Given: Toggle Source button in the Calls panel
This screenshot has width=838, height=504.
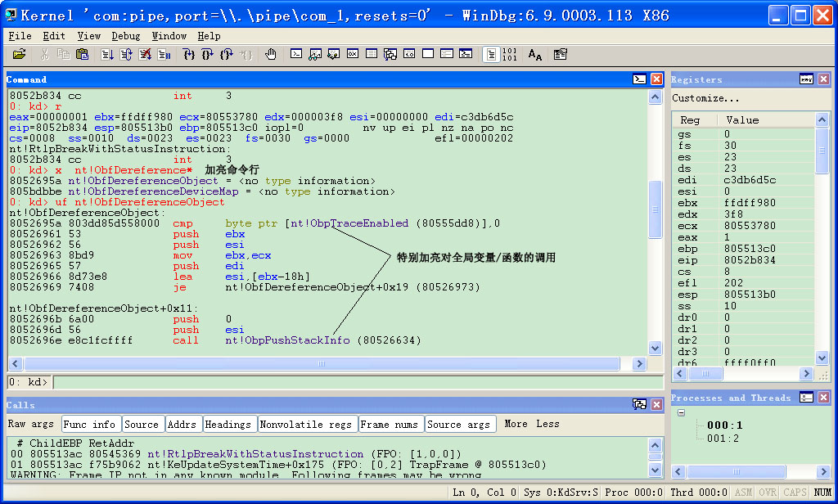Looking at the screenshot, I should click(x=142, y=425).
